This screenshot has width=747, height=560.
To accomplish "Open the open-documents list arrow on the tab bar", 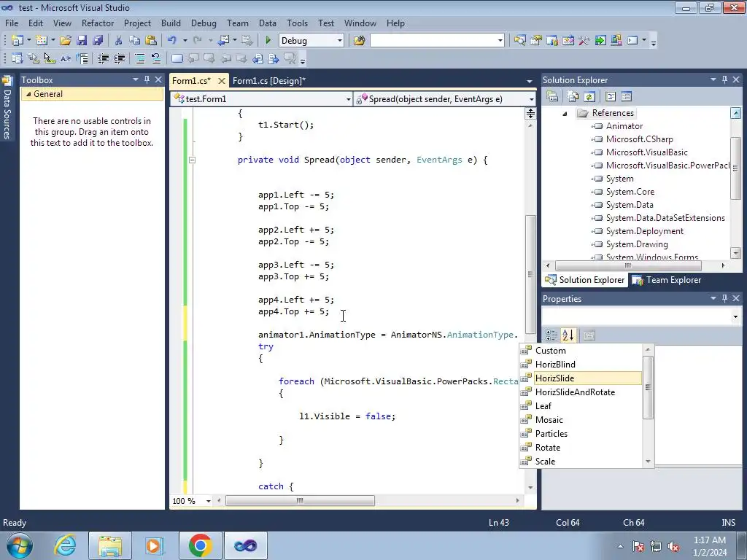I will point(530,81).
